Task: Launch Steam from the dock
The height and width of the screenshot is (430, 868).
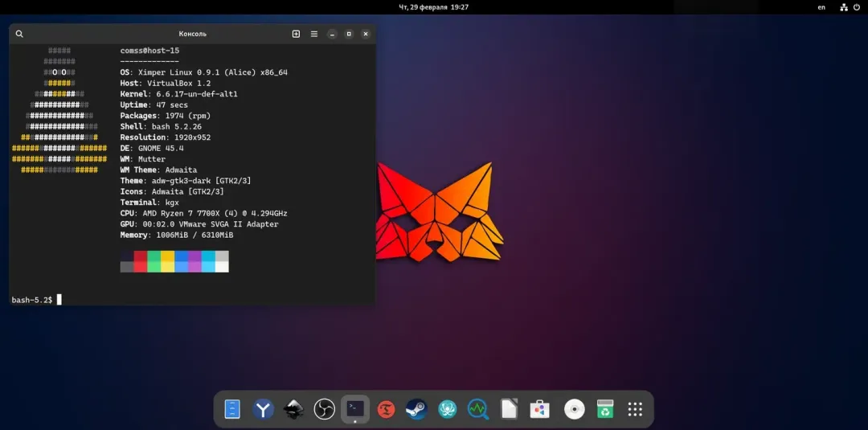Action: (416, 410)
